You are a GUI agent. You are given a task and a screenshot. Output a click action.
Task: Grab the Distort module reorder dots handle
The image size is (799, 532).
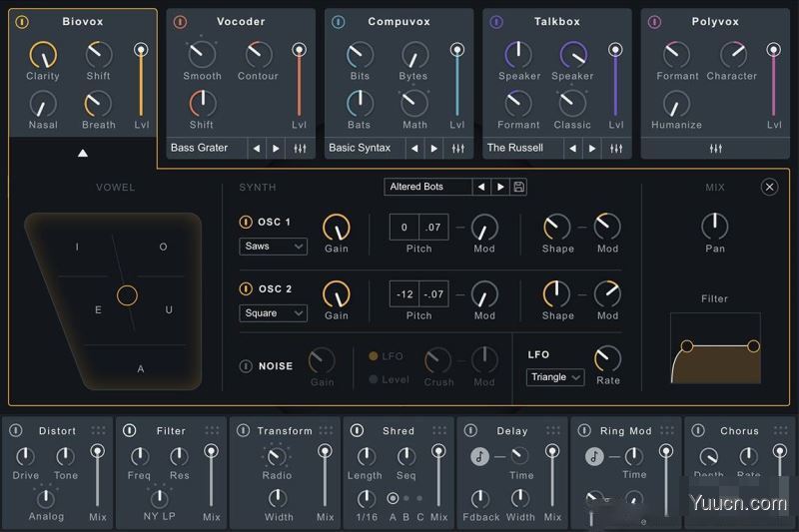click(x=98, y=431)
